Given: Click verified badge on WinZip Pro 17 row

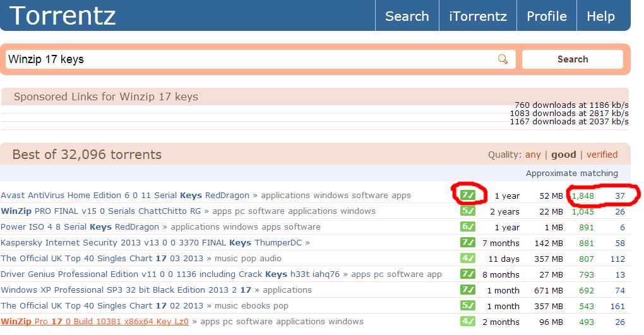Looking at the screenshot, I should click(468, 321).
